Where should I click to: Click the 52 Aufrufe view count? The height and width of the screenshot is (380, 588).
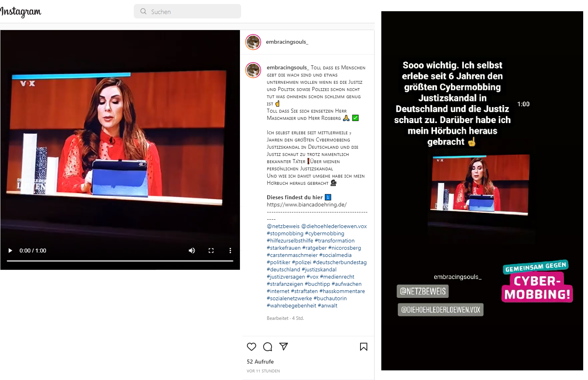[x=260, y=362]
